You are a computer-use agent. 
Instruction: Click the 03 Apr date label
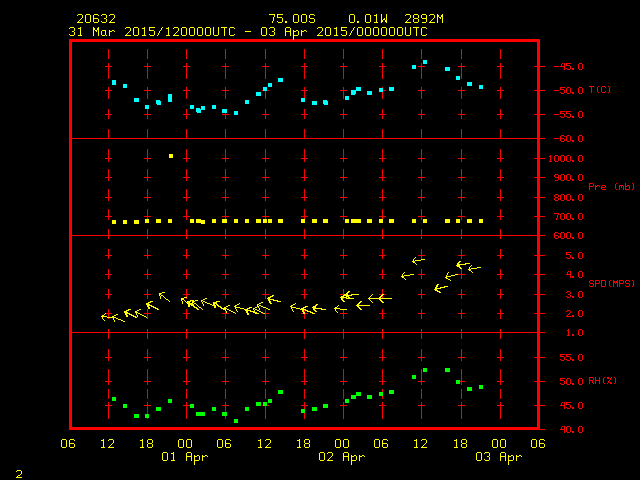point(499,457)
